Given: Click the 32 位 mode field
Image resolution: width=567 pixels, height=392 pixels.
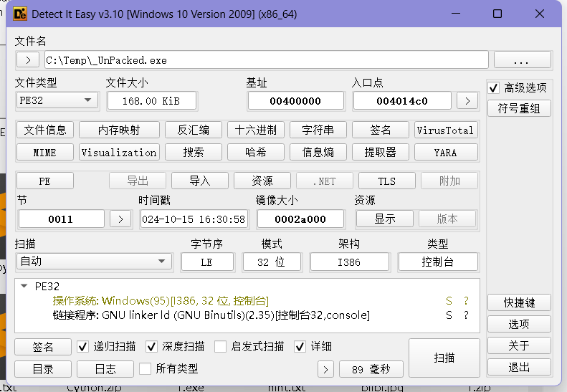Looking at the screenshot, I should (272, 262).
